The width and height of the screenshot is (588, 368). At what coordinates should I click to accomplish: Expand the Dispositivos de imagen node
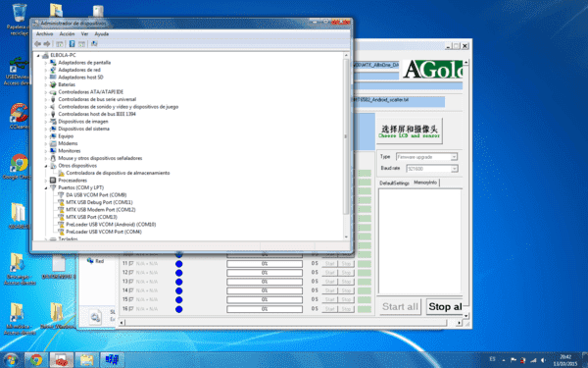(x=46, y=122)
